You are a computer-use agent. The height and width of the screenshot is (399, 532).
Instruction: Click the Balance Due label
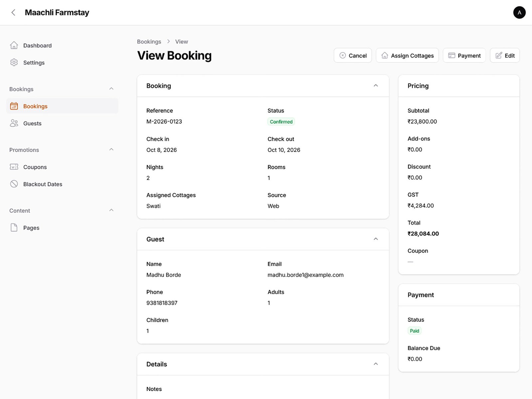pyautogui.click(x=424, y=348)
